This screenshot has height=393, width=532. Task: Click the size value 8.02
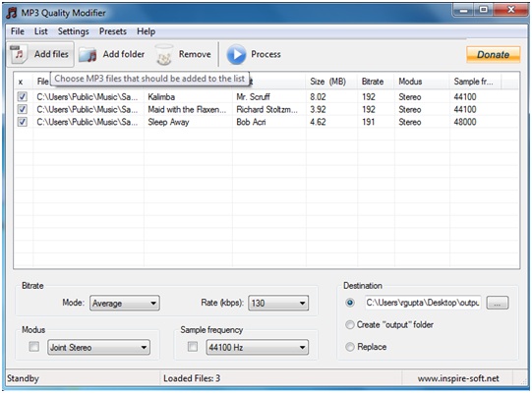[318, 97]
